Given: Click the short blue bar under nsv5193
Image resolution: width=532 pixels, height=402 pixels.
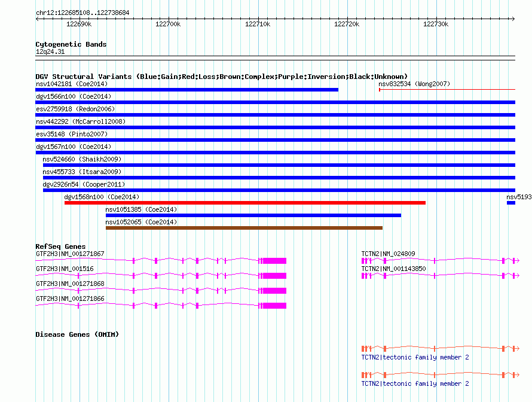Looking at the screenshot, I should 511,203.
